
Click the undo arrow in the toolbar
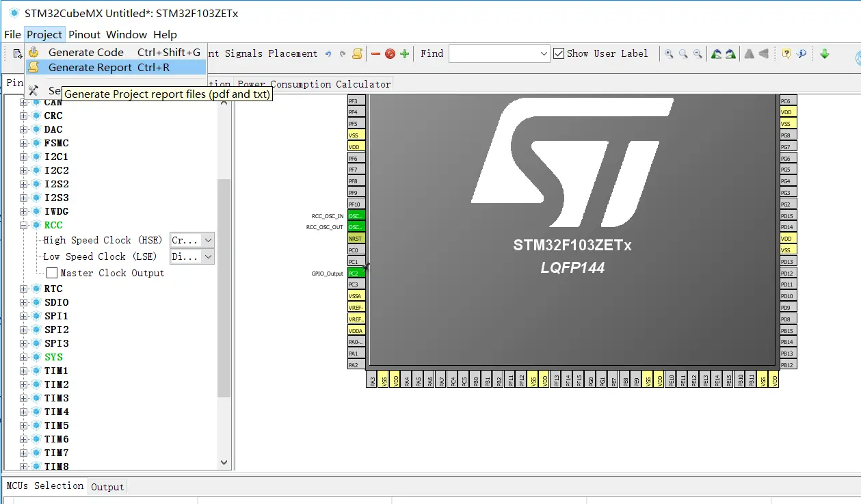pos(328,53)
